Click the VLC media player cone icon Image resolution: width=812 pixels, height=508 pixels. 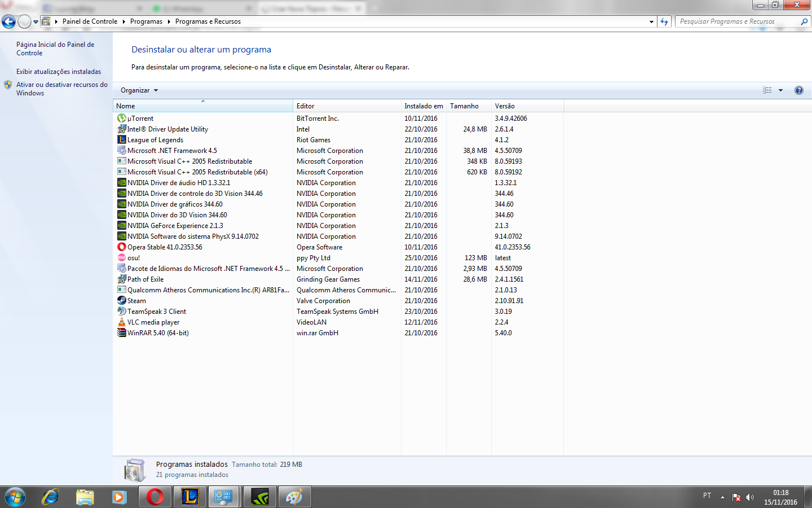coord(122,322)
